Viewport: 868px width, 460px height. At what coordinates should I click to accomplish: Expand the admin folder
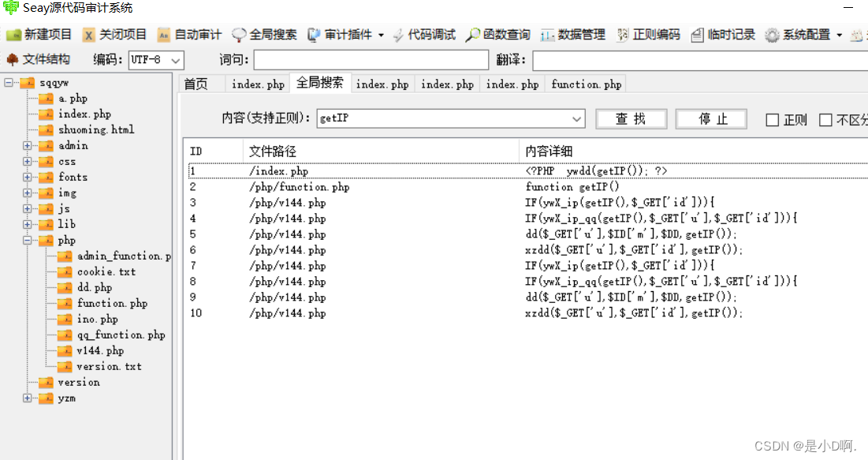(27, 146)
